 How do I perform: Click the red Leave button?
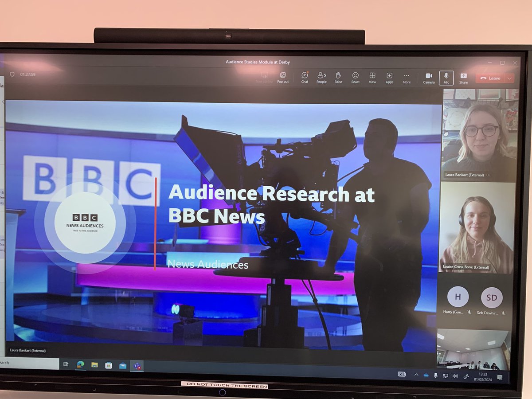click(490, 78)
